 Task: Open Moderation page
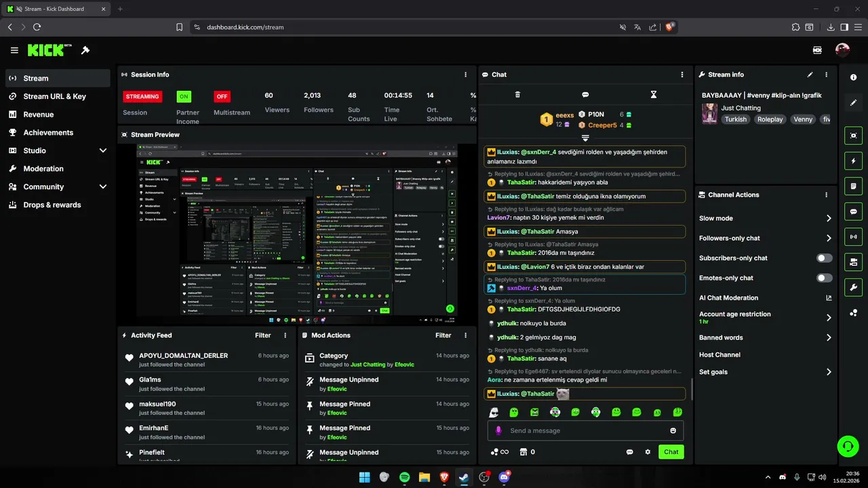58,169
